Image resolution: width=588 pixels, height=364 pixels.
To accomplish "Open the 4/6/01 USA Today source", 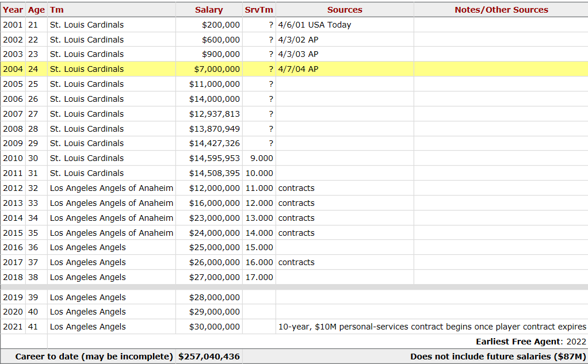I will pyautogui.click(x=314, y=25).
